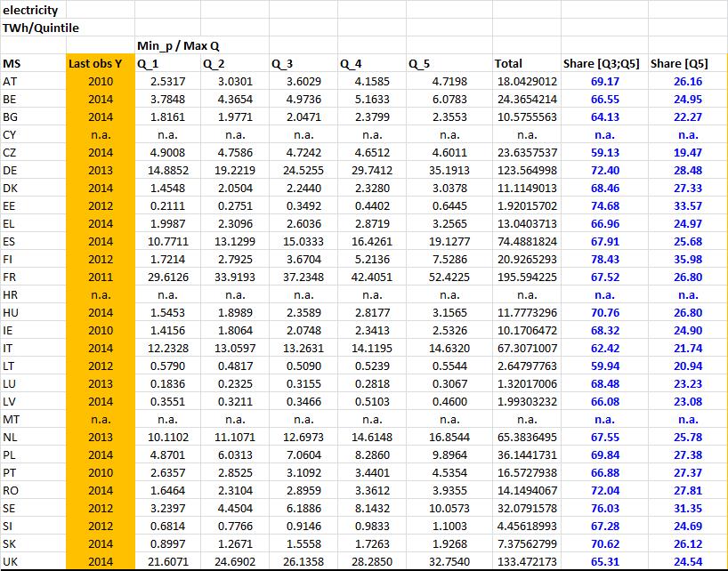Select the orange n.a. cell in MT row
The image size is (728, 571).
point(101,419)
